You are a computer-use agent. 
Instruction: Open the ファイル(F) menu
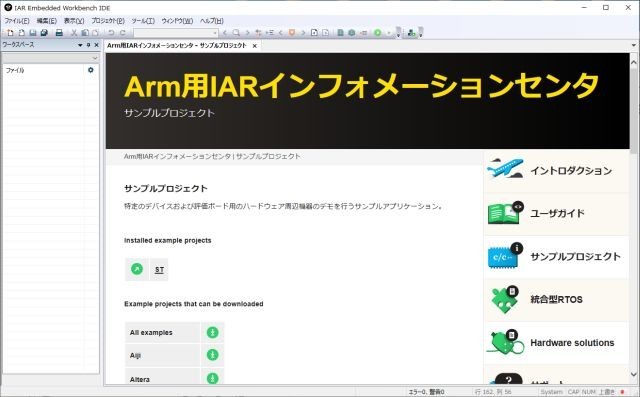point(17,21)
